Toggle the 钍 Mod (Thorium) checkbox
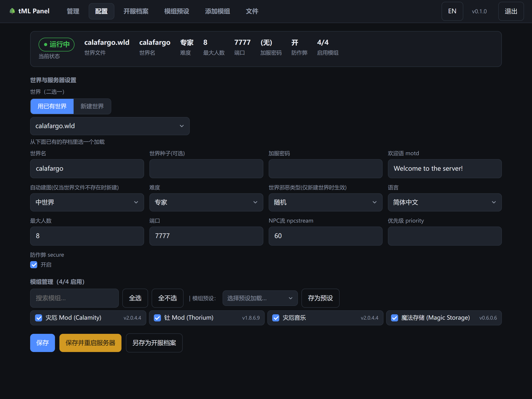This screenshot has width=532, height=399. click(x=157, y=318)
